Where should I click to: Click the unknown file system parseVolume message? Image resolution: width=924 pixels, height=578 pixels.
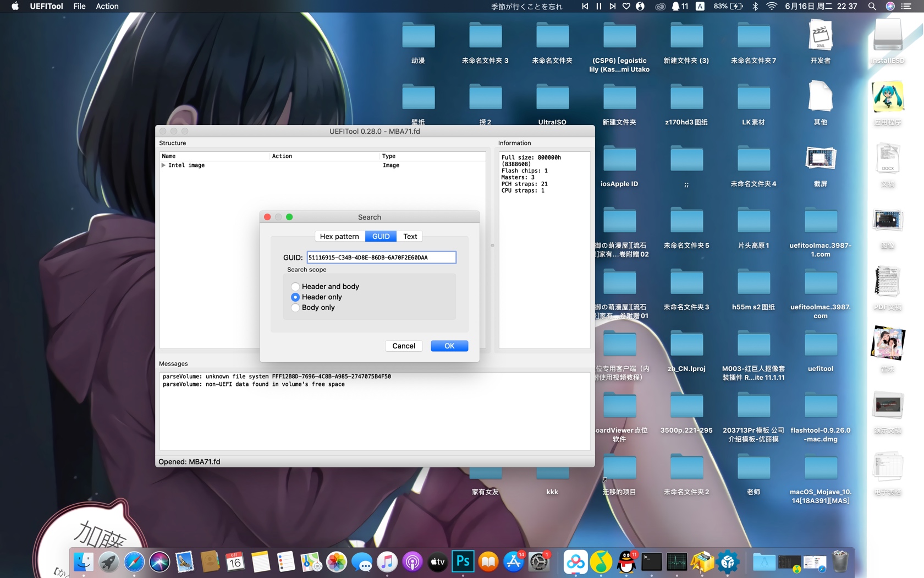pos(277,377)
